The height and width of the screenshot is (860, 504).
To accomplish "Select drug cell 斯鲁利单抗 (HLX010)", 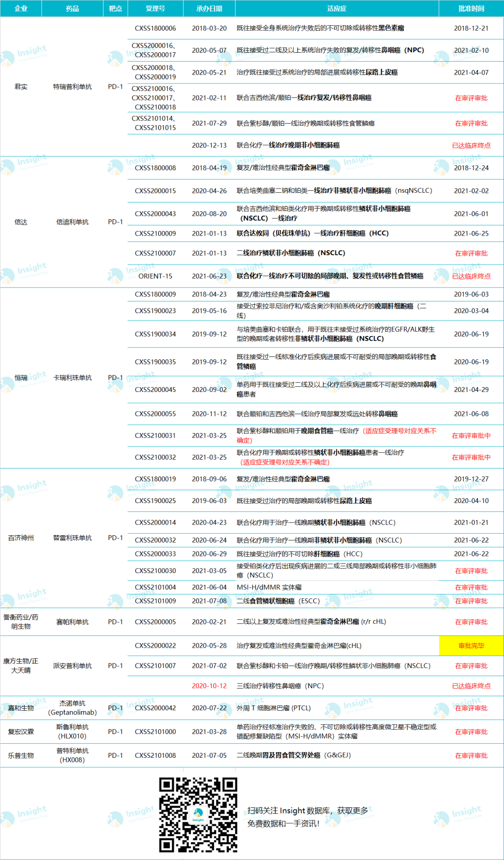I will [x=72, y=732].
